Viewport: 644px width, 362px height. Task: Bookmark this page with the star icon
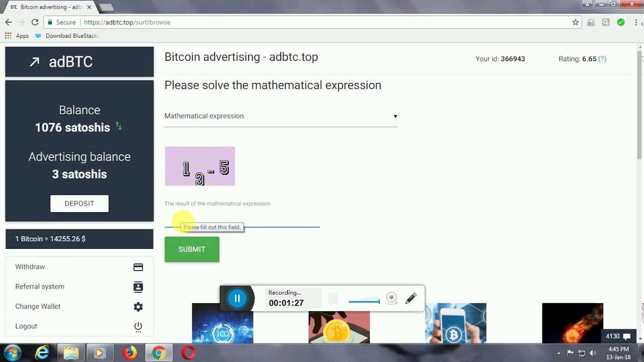(x=576, y=22)
